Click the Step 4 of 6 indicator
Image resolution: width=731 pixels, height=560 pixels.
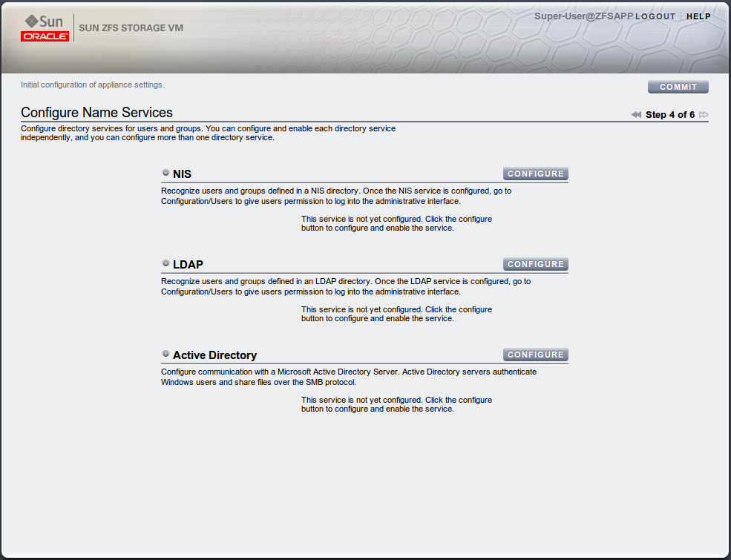tap(669, 114)
